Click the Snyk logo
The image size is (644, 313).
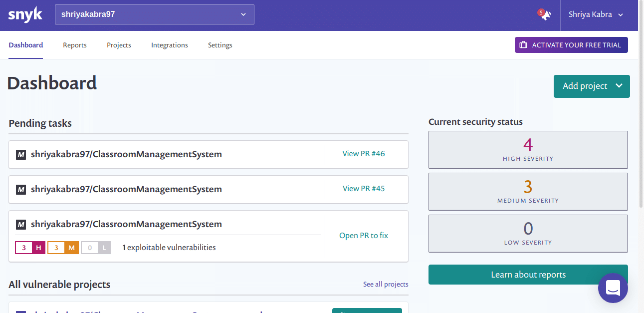click(24, 14)
